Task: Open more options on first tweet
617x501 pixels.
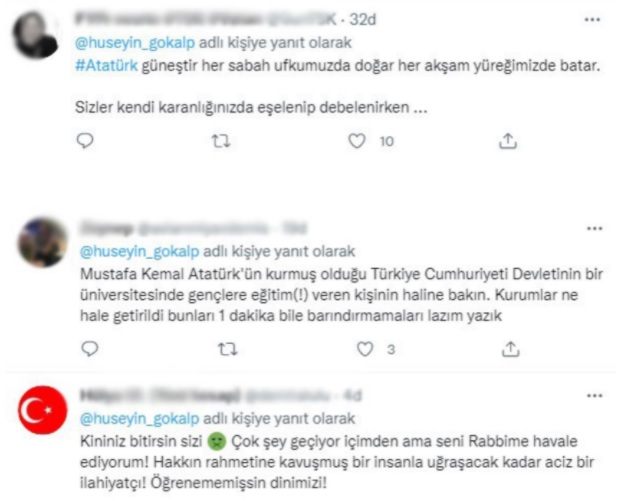Action: (x=592, y=19)
